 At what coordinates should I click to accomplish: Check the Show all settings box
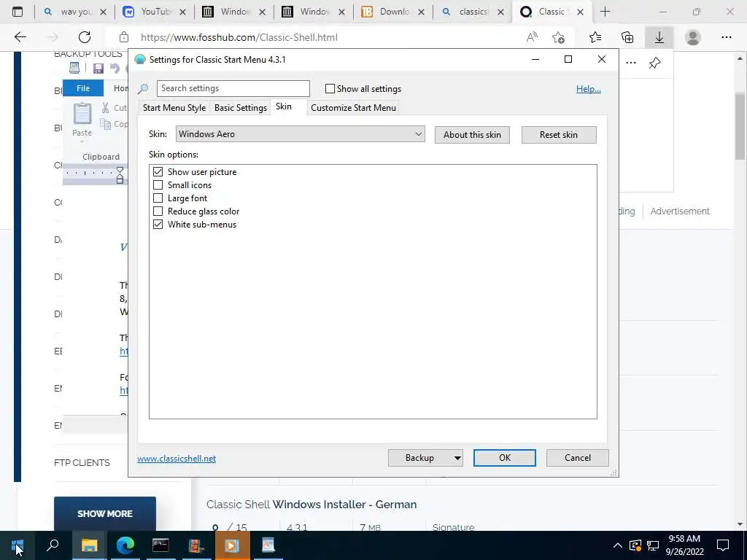point(330,88)
